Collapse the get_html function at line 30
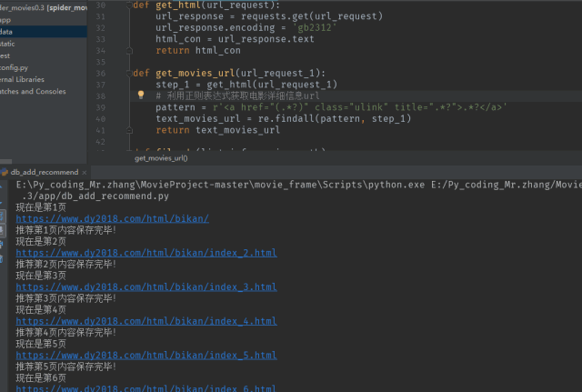 [129, 5]
